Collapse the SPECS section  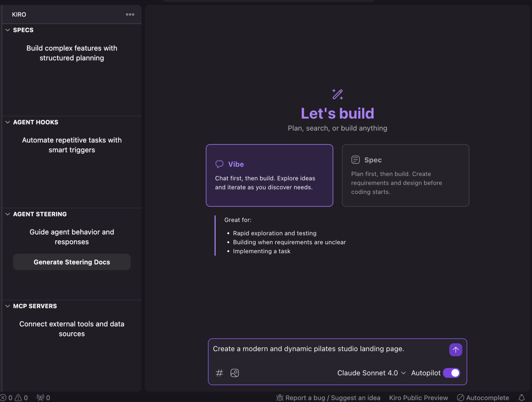(x=8, y=30)
